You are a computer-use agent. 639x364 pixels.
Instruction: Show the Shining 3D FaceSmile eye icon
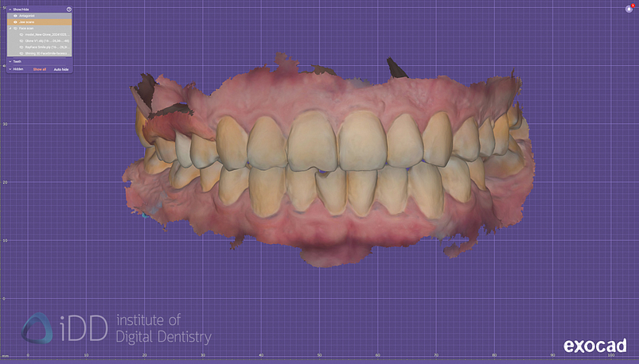(x=21, y=53)
